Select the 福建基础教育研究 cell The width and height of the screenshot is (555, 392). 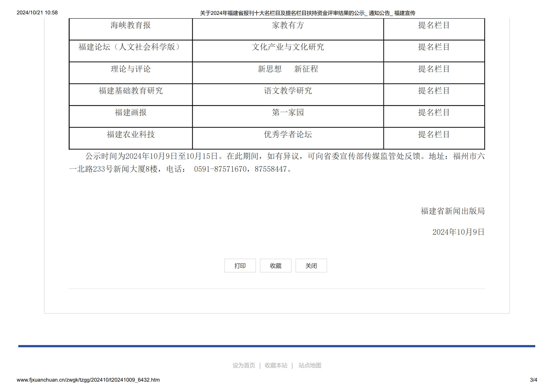(130, 91)
